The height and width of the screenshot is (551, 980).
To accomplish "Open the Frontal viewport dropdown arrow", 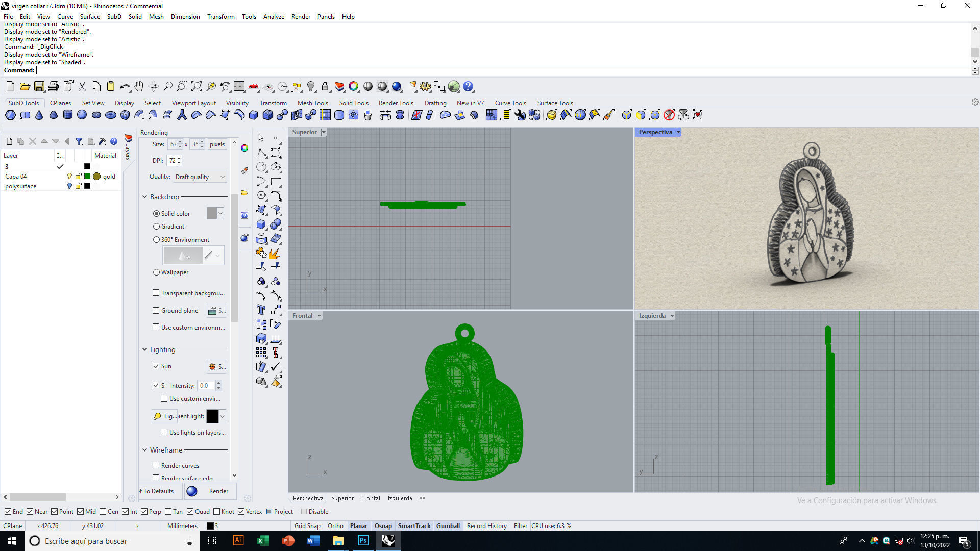I will pyautogui.click(x=320, y=316).
